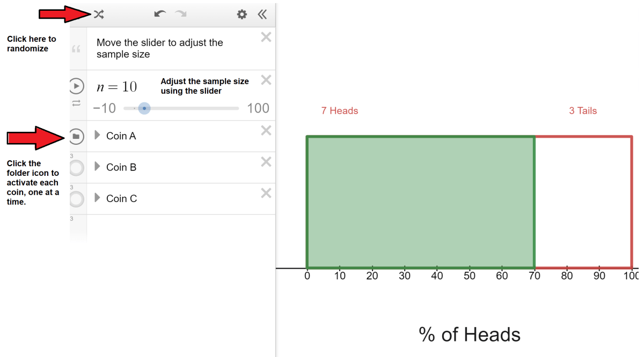Image resolution: width=644 pixels, height=357 pixels.
Task: Collapse the expression list panel
Action: [x=262, y=14]
